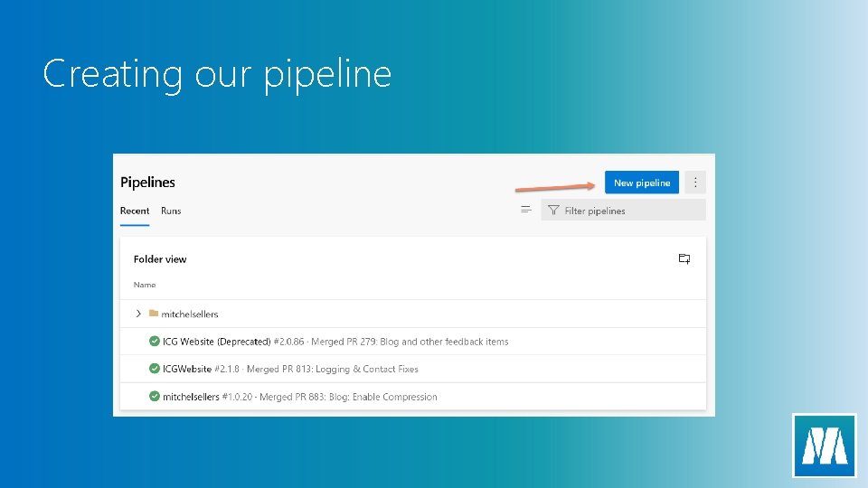Click the new folder icon
This screenshot has width=868, height=488.
(684, 259)
